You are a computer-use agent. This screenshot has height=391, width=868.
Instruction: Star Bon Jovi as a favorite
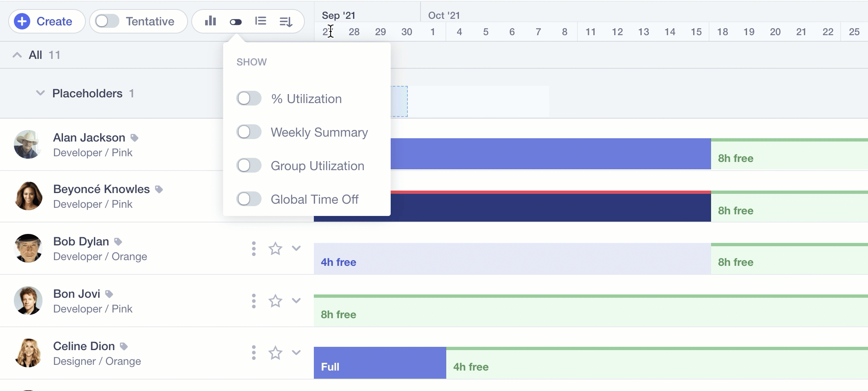[275, 301]
